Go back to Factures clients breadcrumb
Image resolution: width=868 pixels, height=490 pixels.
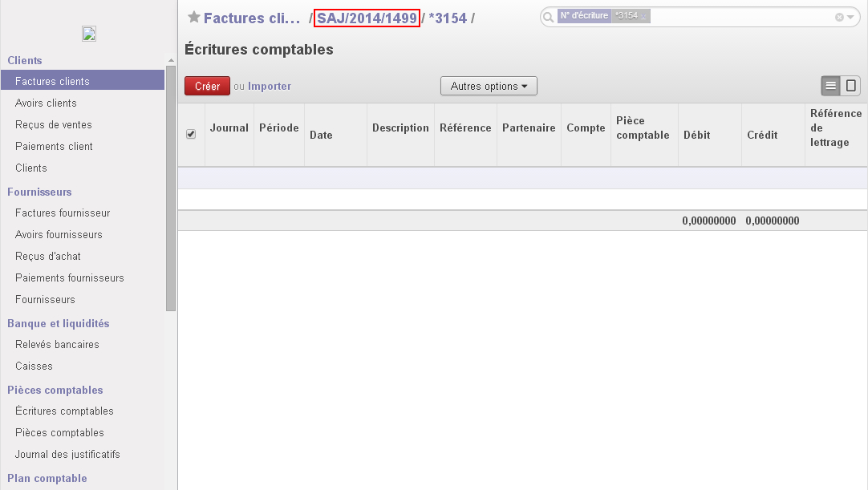click(x=252, y=18)
